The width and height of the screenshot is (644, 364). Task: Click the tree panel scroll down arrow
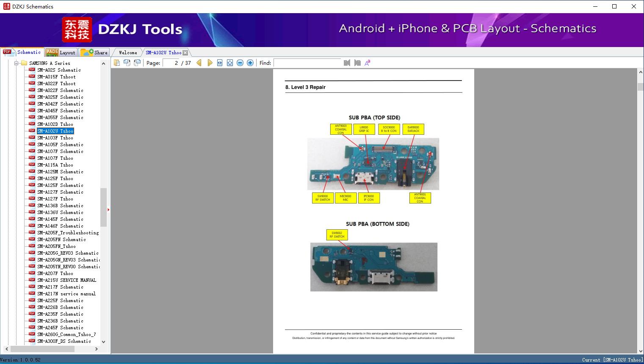click(x=103, y=342)
